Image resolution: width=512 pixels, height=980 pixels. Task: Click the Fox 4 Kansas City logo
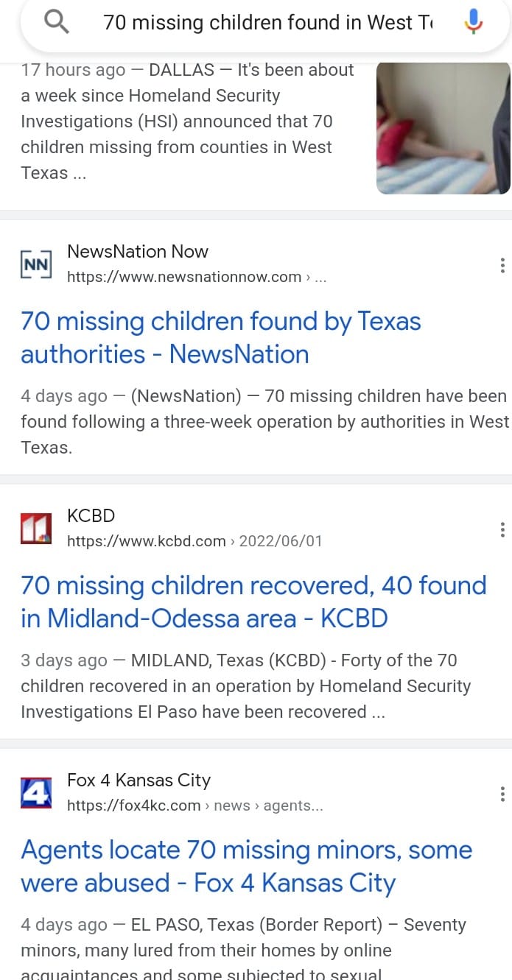36,792
